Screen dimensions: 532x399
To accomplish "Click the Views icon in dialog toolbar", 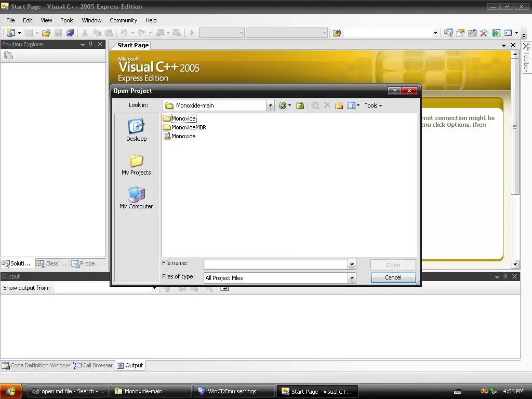I will 351,105.
